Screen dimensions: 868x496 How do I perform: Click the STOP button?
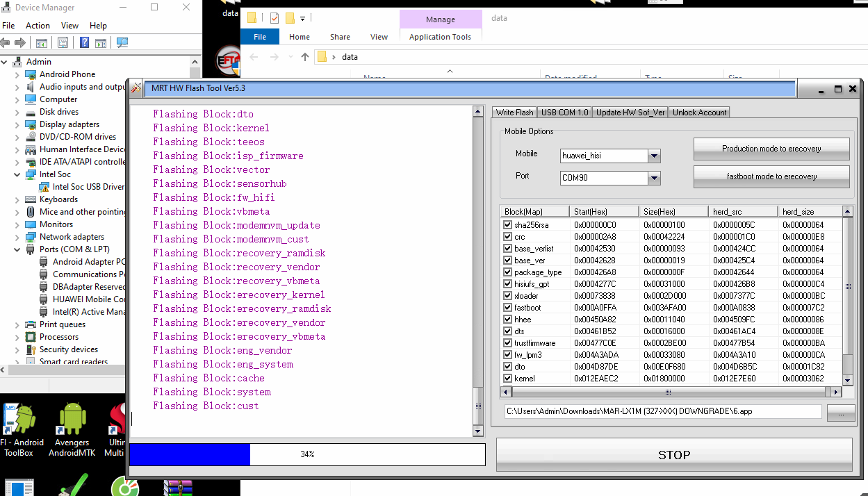coord(674,455)
